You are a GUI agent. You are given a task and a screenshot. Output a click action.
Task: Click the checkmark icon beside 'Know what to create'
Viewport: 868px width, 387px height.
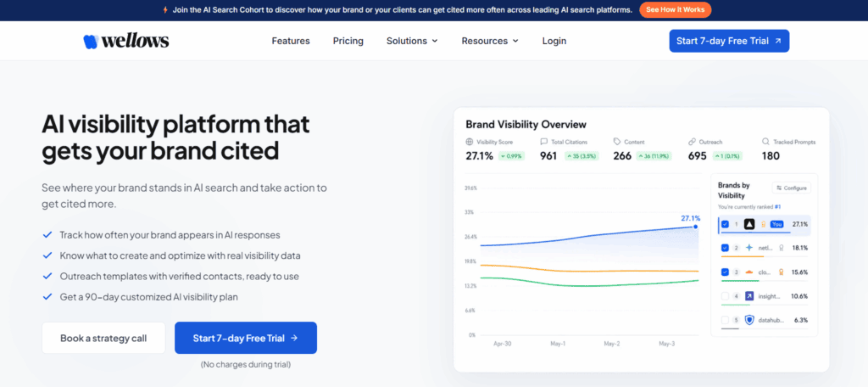pos(47,255)
